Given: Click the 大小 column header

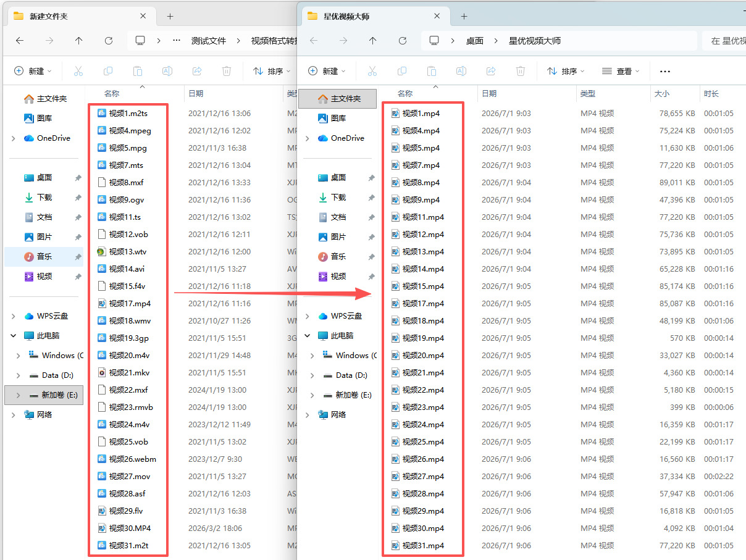Looking at the screenshot, I should (x=661, y=94).
